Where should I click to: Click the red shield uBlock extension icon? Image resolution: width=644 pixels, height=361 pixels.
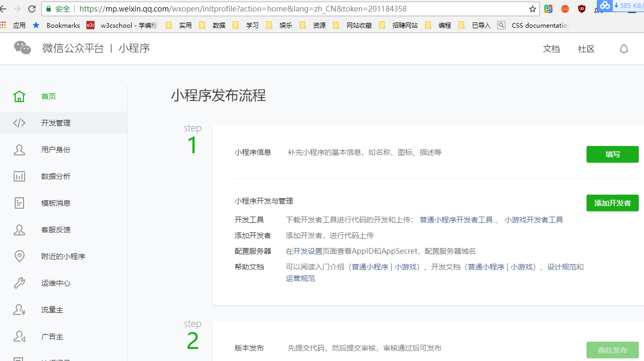click(x=582, y=9)
